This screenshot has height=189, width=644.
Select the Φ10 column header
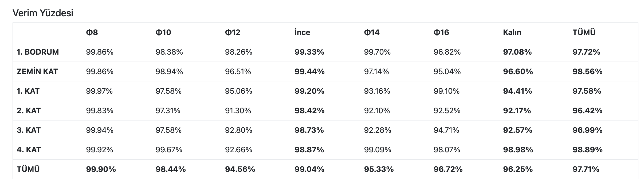click(163, 32)
